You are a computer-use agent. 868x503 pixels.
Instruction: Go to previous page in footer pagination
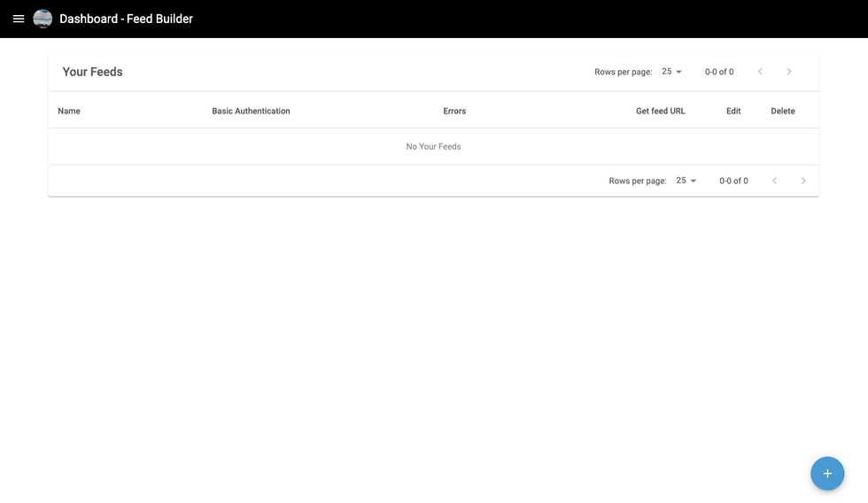coord(774,181)
